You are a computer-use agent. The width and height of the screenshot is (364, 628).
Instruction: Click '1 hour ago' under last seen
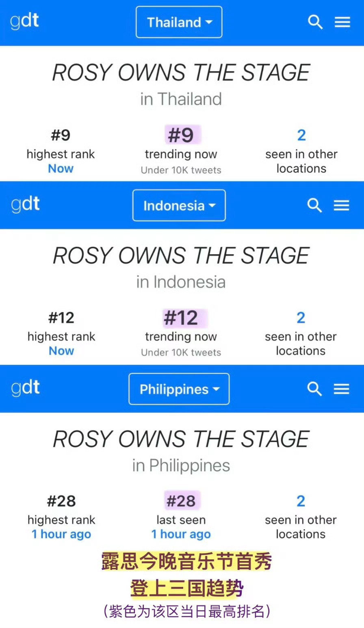click(x=181, y=535)
